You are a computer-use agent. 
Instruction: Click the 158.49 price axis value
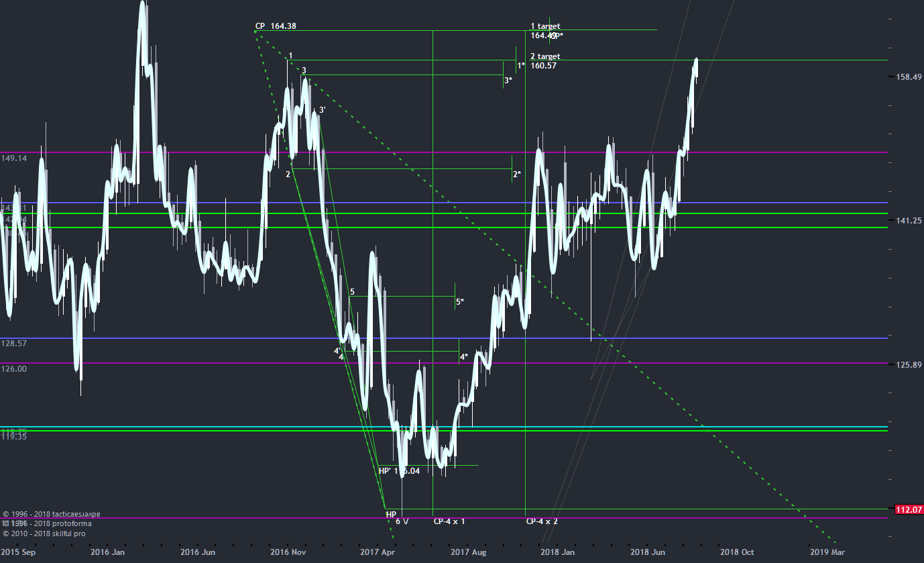click(x=909, y=77)
